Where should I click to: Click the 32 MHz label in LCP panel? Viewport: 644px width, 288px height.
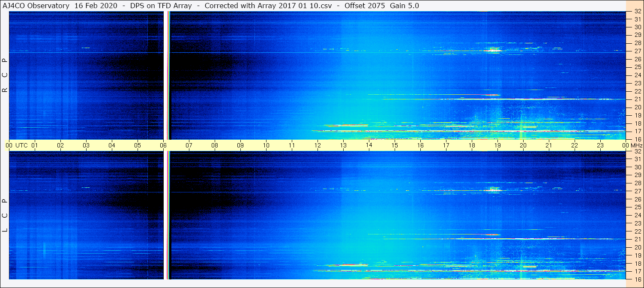coord(637,151)
